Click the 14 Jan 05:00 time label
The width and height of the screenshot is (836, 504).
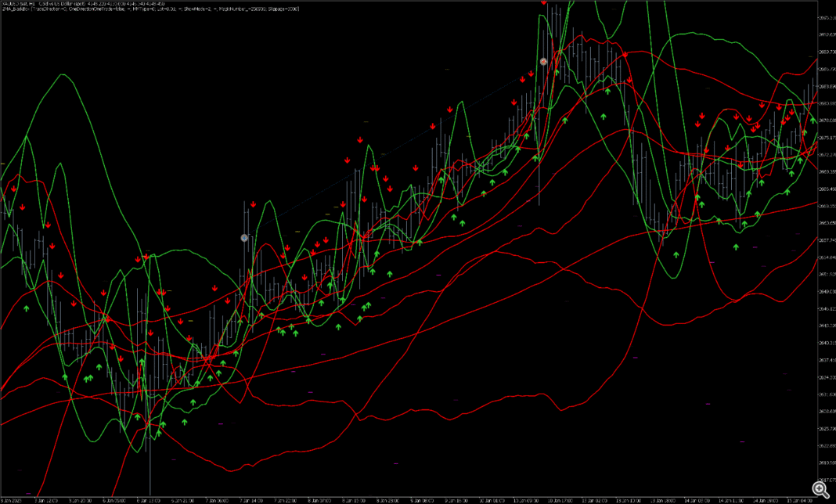tap(697, 499)
